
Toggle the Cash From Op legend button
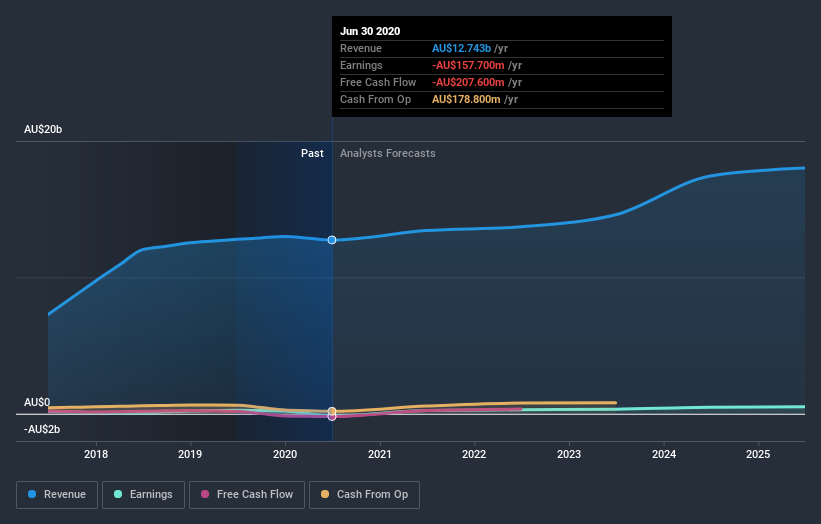364,495
